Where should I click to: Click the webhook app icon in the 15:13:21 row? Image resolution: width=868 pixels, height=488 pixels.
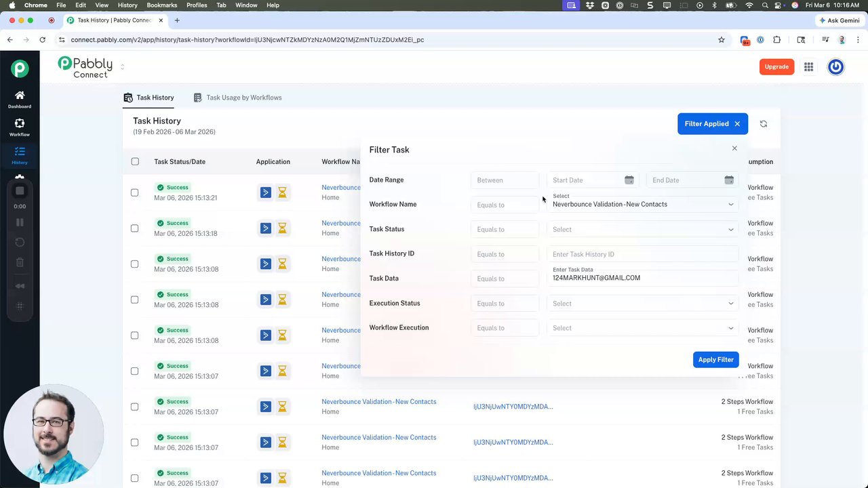pyautogui.click(x=265, y=192)
